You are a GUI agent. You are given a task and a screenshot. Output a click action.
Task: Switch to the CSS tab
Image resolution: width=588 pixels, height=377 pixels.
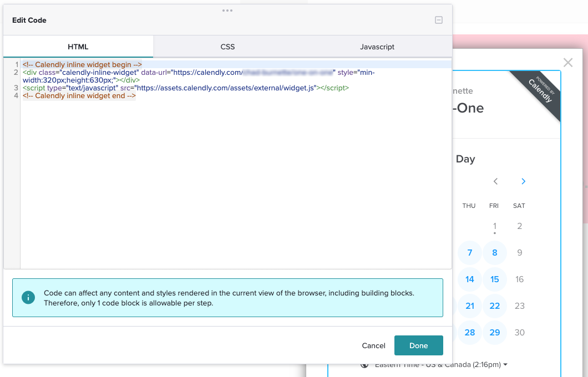227,47
